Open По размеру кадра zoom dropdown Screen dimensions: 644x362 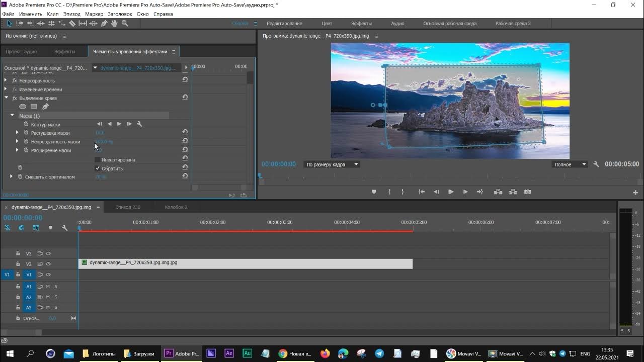332,164
